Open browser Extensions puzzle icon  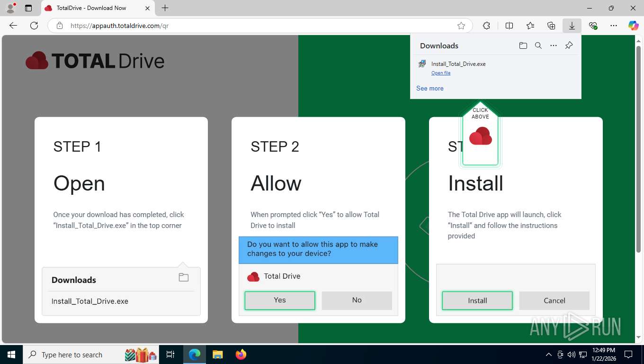click(486, 26)
